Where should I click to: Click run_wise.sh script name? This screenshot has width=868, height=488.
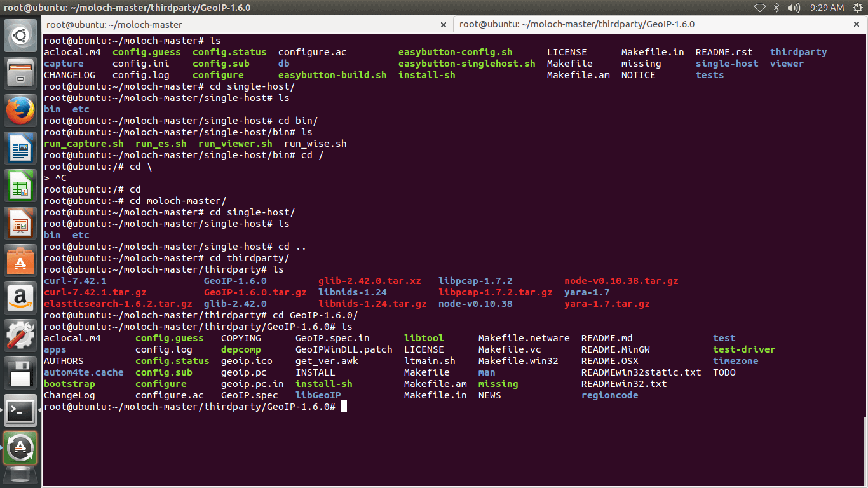[x=315, y=144]
